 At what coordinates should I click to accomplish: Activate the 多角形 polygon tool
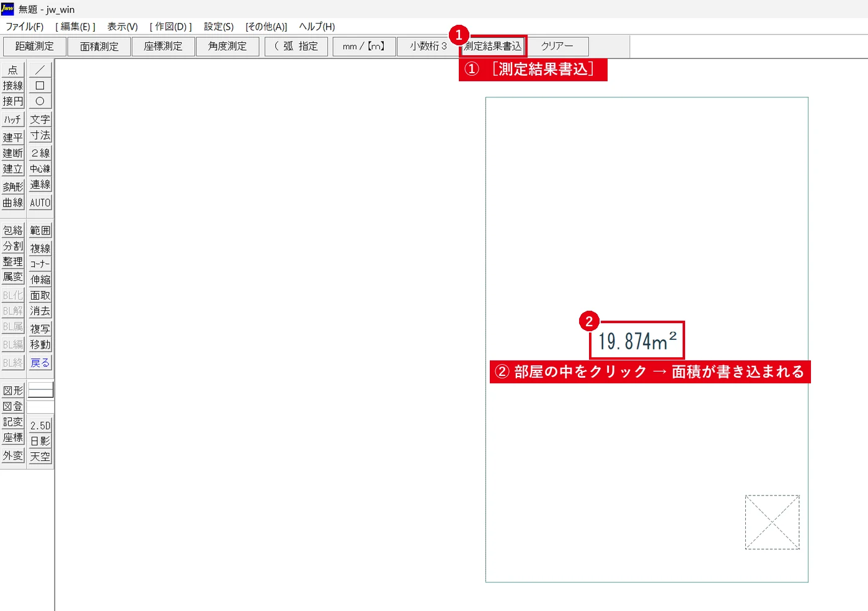pos(13,187)
